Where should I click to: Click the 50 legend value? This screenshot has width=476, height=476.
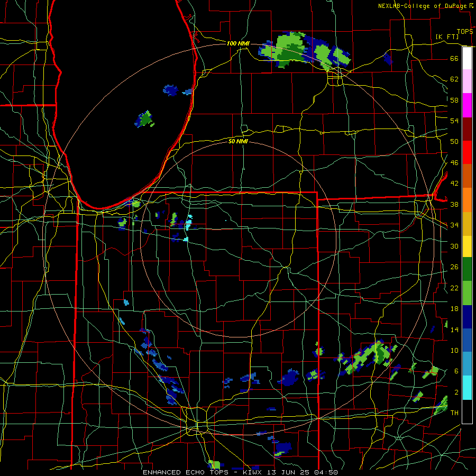click(454, 141)
